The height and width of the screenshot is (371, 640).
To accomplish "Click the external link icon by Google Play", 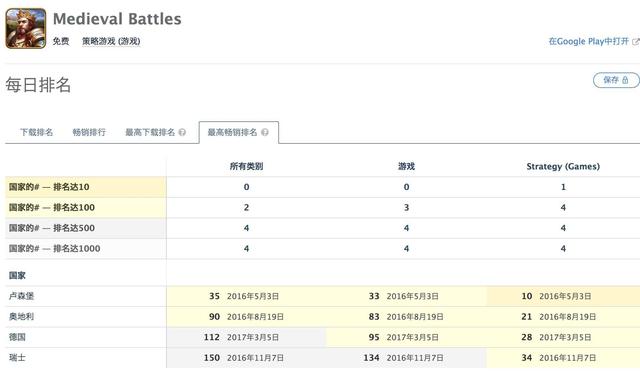I will 636,42.
